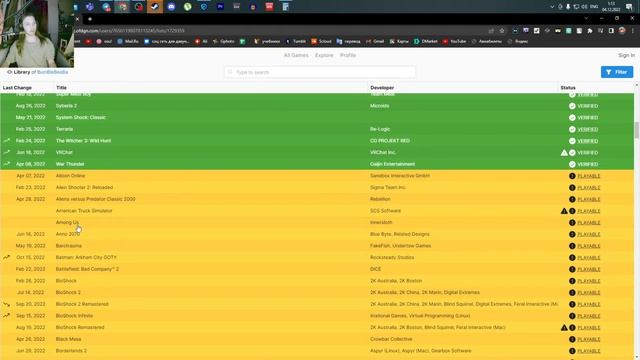Open Steam from the taskbar

tap(155, 7)
